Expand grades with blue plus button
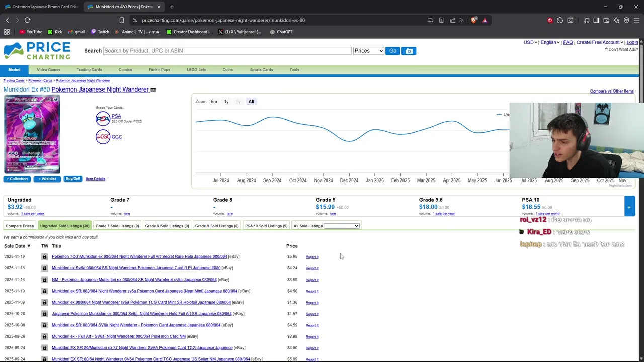Image resolution: width=644 pixels, height=362 pixels. tap(629, 207)
